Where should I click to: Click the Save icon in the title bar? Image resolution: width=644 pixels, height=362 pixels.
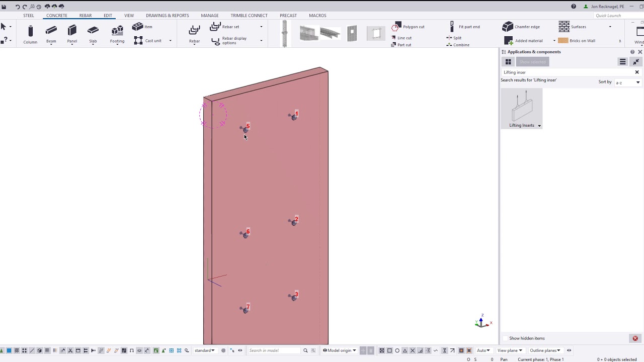[4, 7]
